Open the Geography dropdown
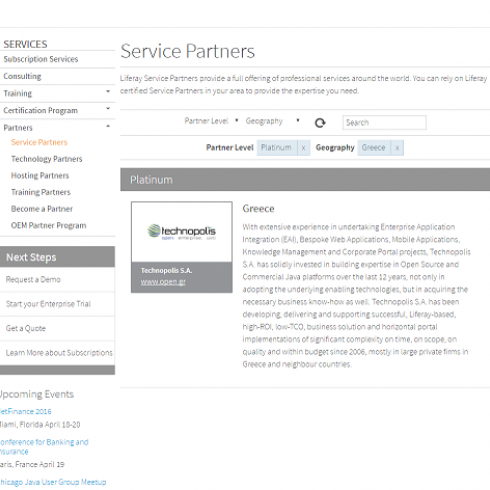490x490 pixels. (x=272, y=121)
